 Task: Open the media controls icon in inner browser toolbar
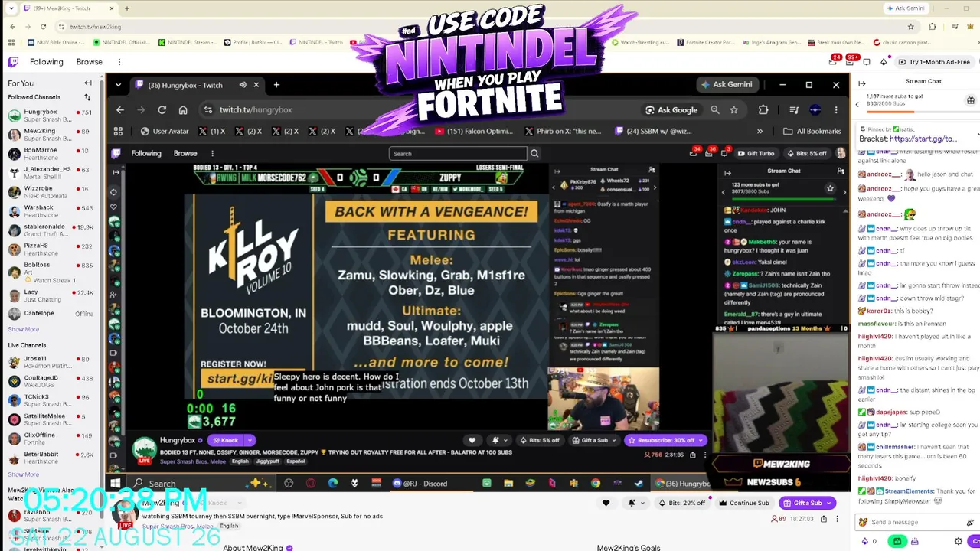pos(794,110)
